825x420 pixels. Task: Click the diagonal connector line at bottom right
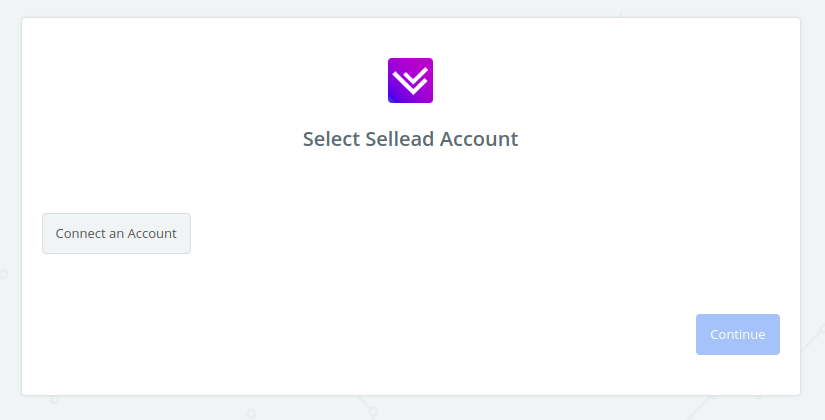click(701, 407)
